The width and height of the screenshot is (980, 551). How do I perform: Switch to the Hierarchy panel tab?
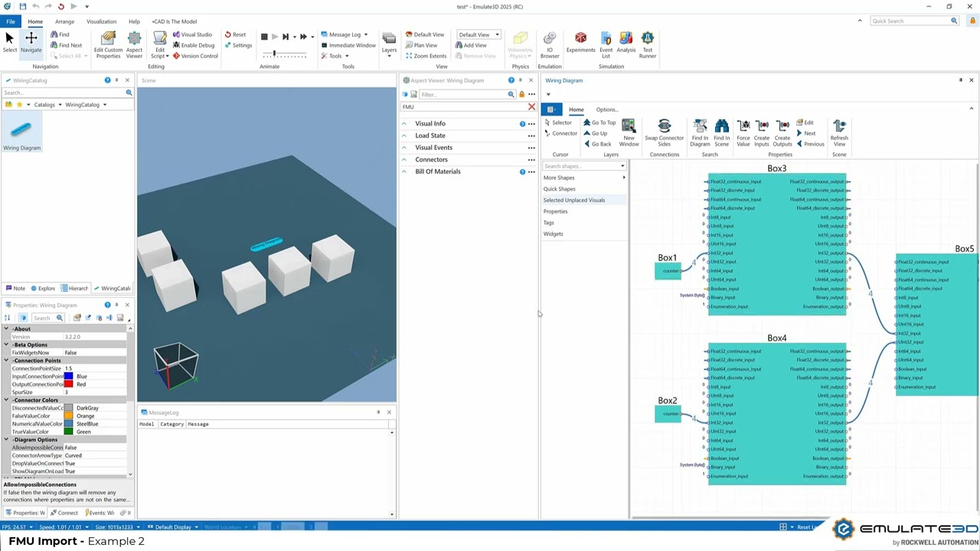point(75,289)
